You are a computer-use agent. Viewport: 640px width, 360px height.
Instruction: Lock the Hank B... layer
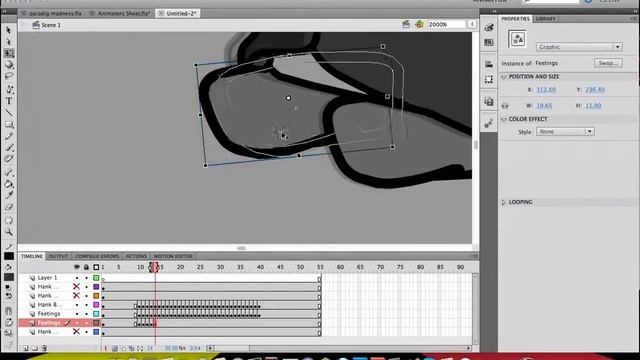point(86,305)
